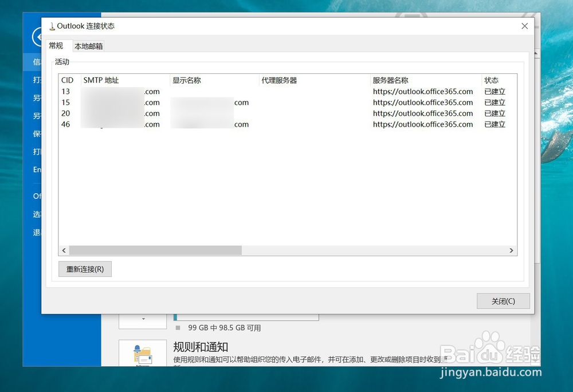Viewport: 573px width, 392px height.
Task: Click 已建立 status in CID 46 row
Action: (x=495, y=124)
